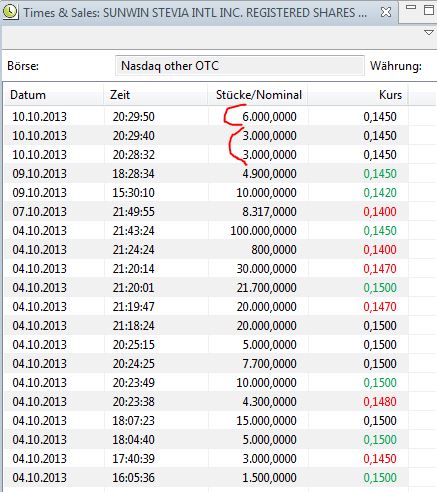Click the volume 4.900,0000
The width and height of the screenshot is (437, 492).
click(269, 174)
